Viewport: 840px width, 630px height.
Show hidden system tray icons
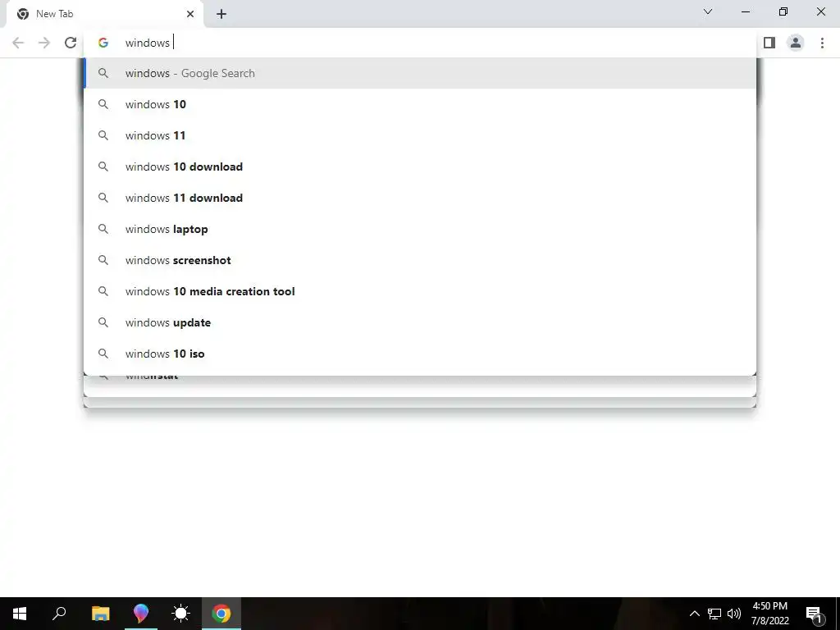click(x=694, y=614)
